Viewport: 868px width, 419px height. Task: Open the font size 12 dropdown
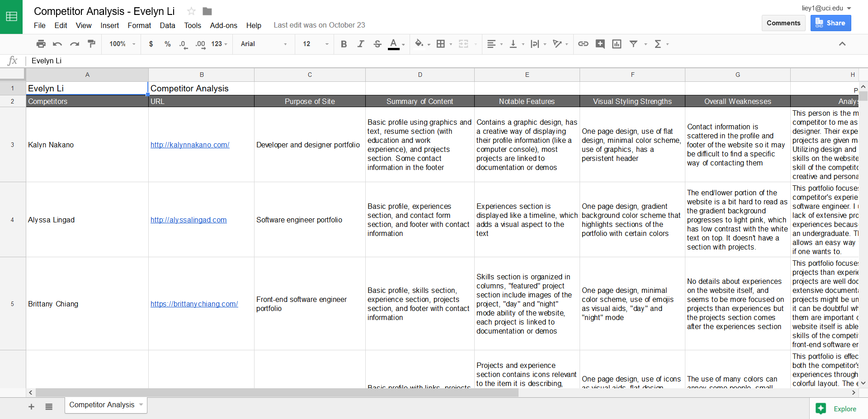tap(316, 44)
